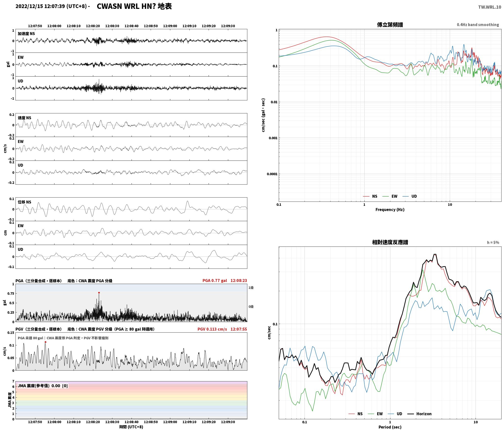Click the JMA 震度(參考值) 0.00 label

pos(43,386)
